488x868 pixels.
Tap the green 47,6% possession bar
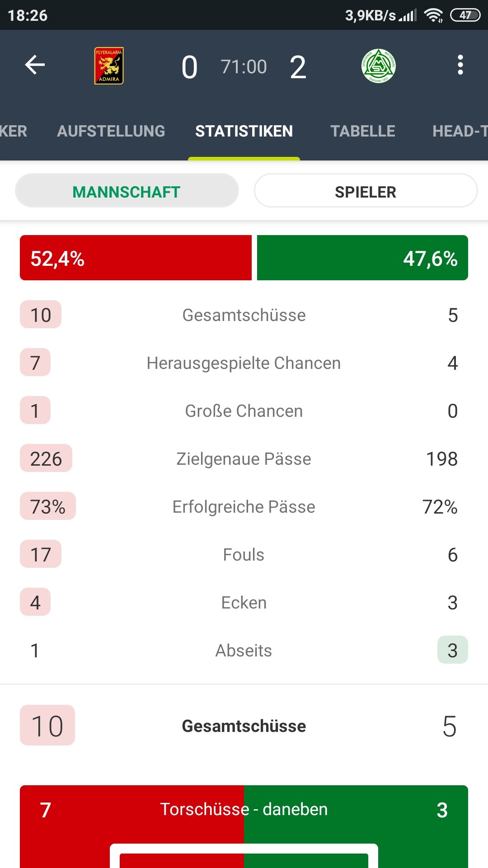tap(362, 258)
